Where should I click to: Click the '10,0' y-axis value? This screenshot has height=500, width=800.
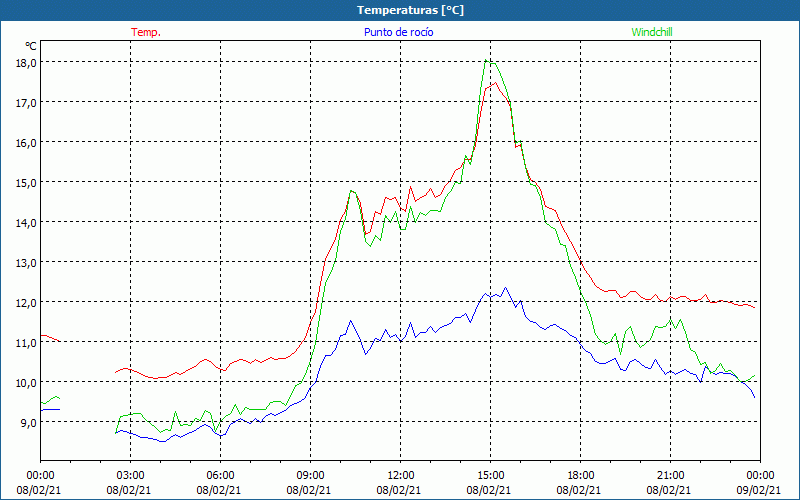tap(26, 383)
